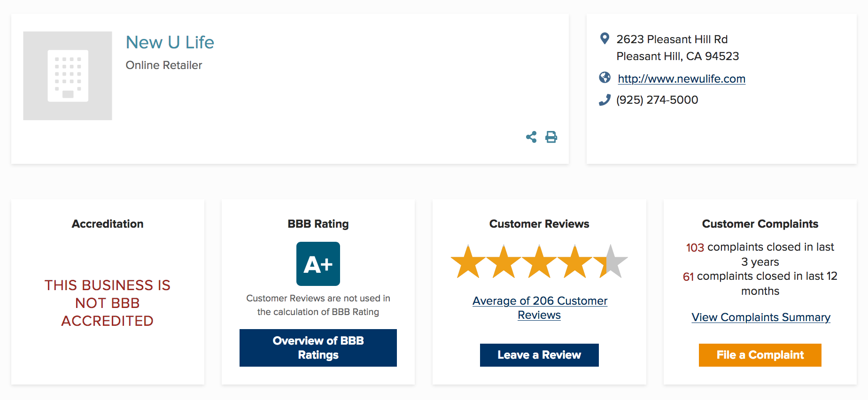Open Average of 206 Customer Reviews link
Screen dimensions: 868x400
(540, 308)
